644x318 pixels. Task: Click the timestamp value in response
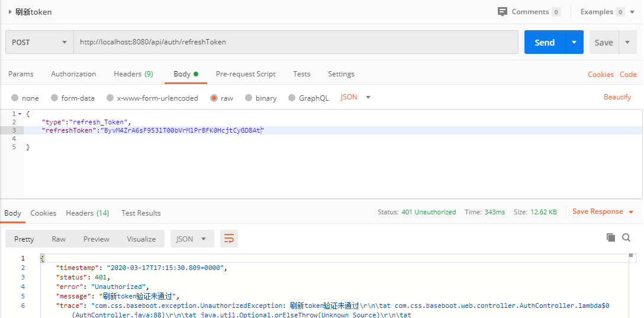coord(166,268)
